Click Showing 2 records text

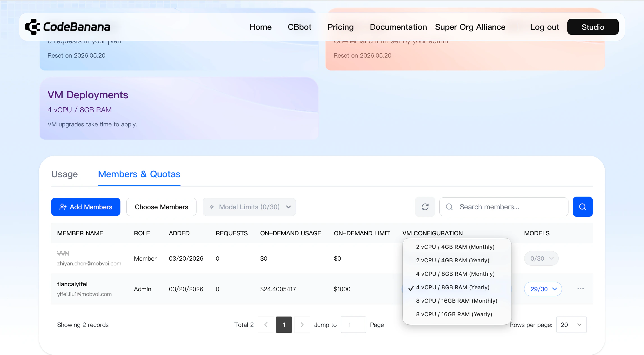(x=83, y=325)
